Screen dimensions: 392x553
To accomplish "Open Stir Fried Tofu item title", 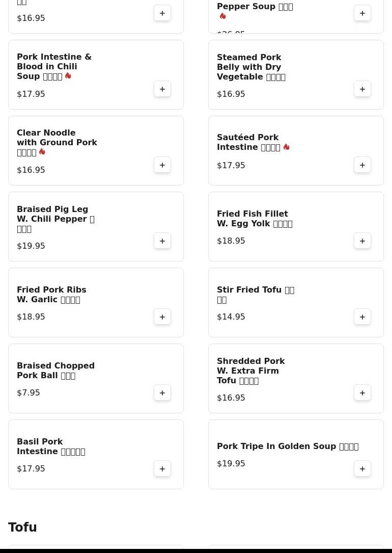I will coord(256,295).
